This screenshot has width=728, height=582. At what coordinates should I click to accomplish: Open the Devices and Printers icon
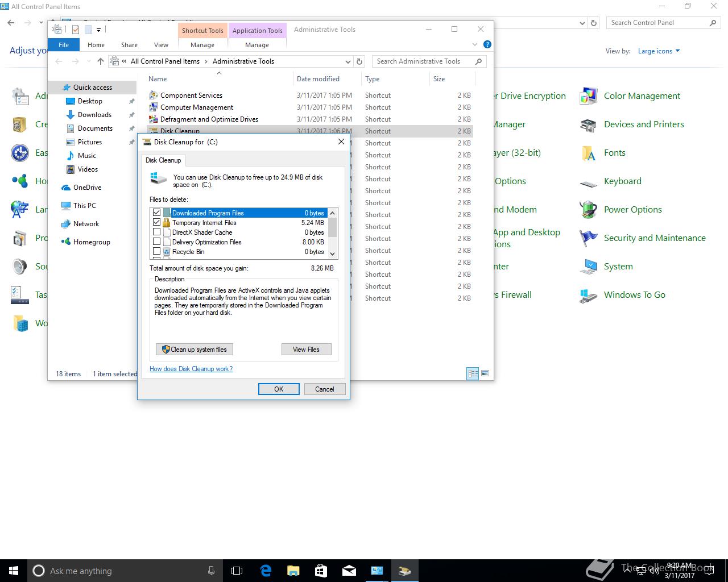589,124
